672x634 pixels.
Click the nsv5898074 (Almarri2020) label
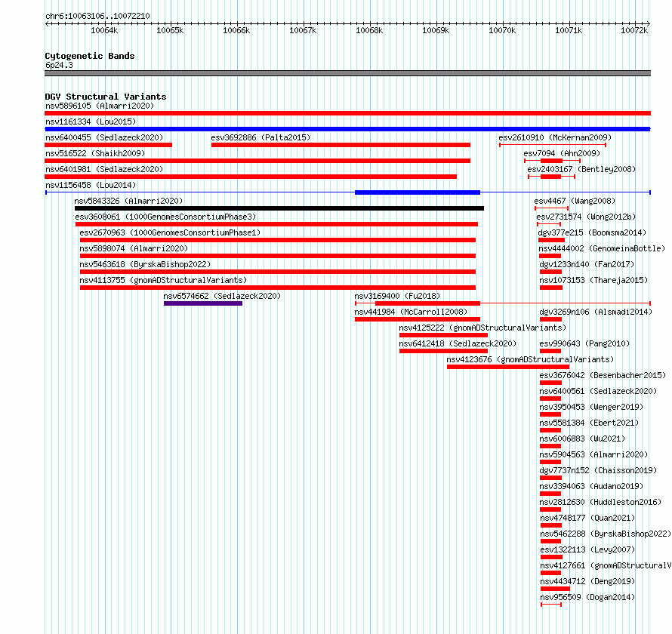(x=134, y=248)
